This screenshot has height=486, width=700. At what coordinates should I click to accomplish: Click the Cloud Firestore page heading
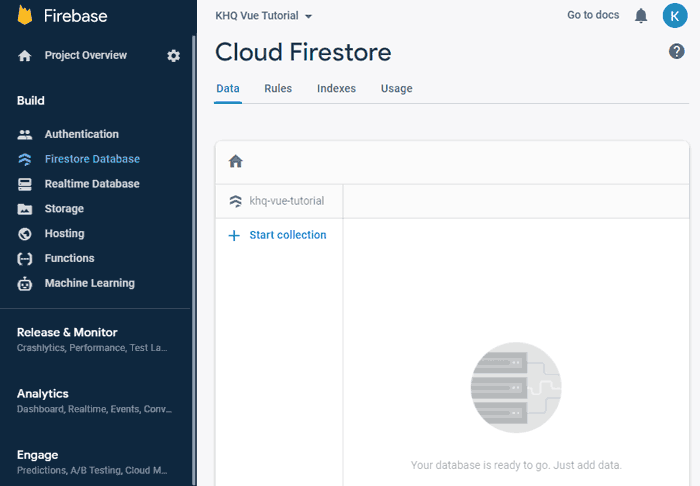click(x=303, y=52)
